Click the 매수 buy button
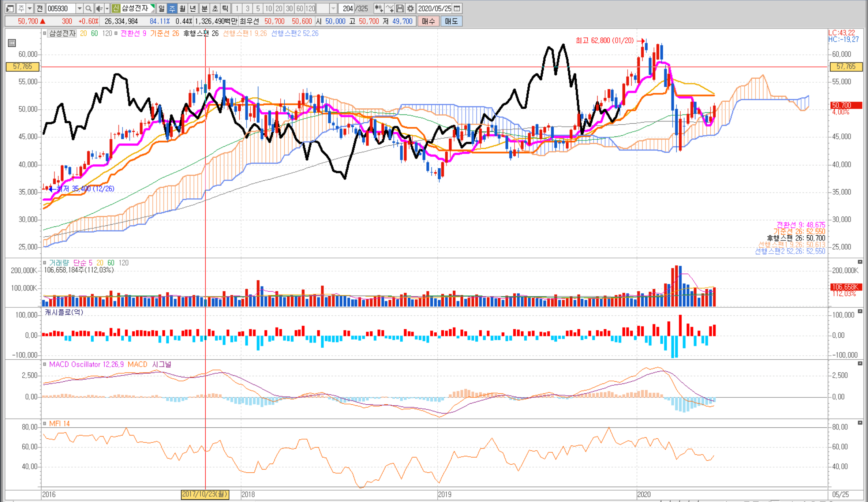Image resolution: width=868 pixels, height=502 pixels. click(428, 21)
